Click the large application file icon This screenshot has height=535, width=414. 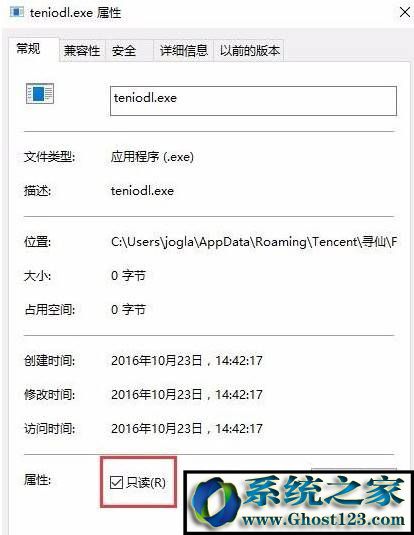[40, 93]
